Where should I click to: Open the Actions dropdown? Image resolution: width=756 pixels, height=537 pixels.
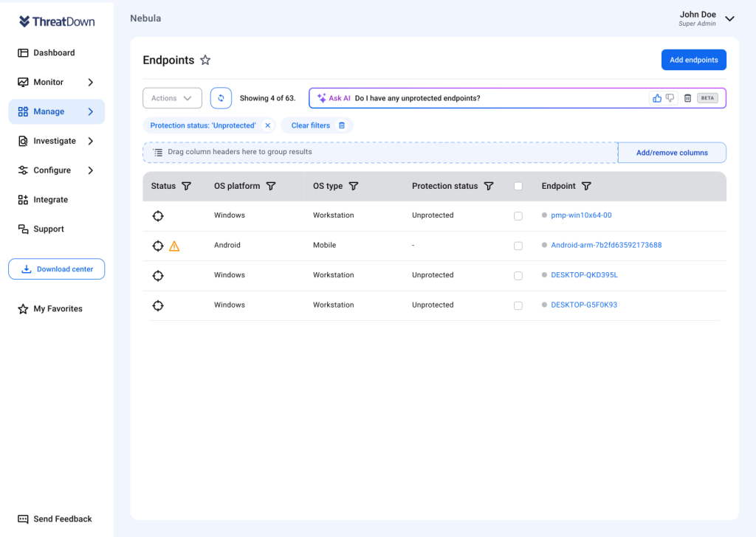172,98
